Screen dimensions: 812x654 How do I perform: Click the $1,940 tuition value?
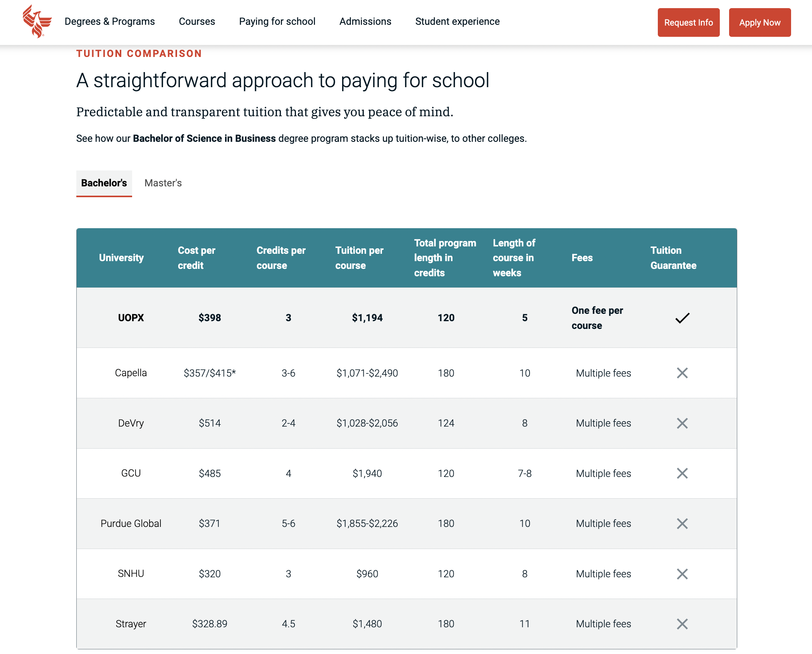367,473
